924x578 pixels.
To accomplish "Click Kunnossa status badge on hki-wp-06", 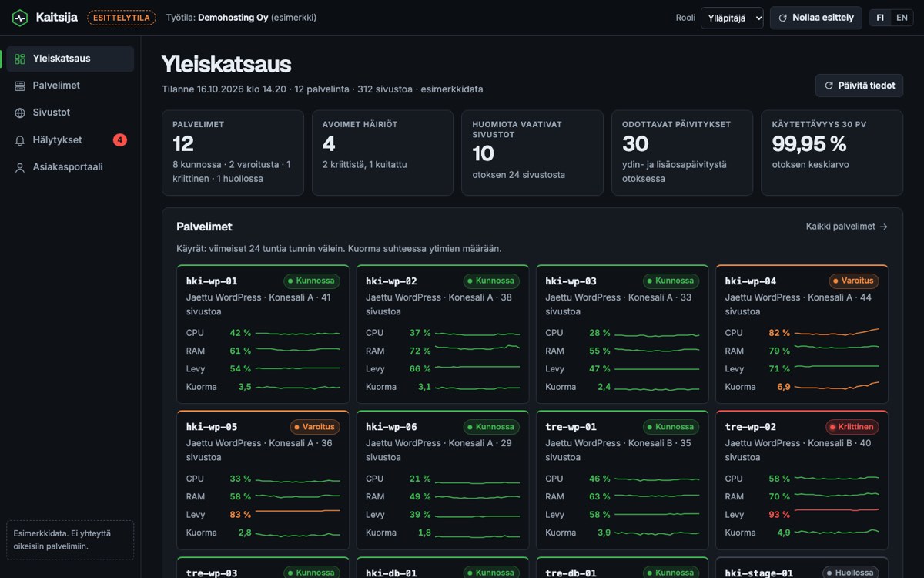I will pos(491,427).
